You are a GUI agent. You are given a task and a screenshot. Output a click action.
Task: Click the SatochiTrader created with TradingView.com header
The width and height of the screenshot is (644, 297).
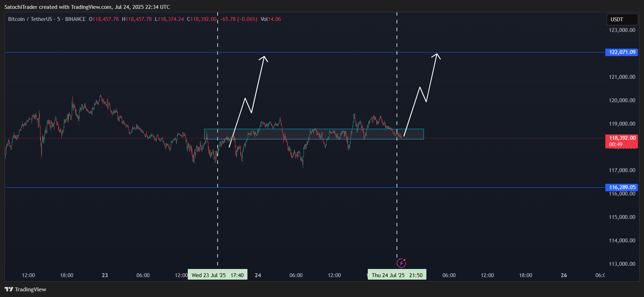(x=87, y=7)
